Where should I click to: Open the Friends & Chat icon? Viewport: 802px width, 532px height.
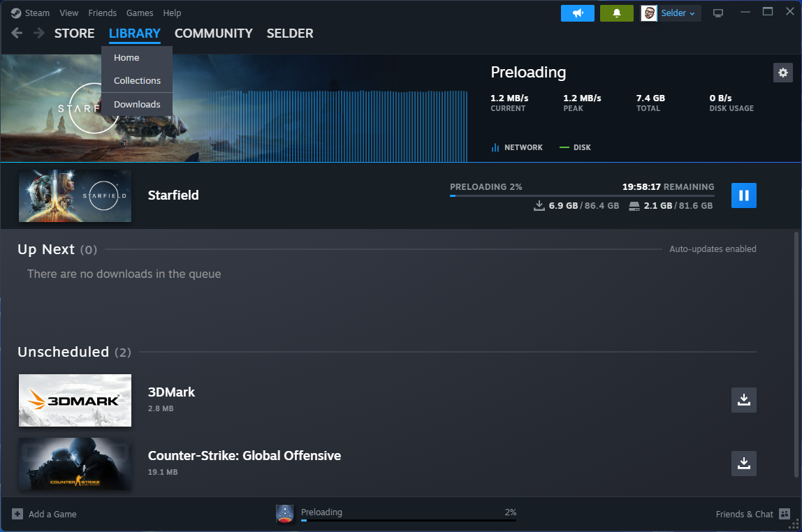(x=784, y=514)
